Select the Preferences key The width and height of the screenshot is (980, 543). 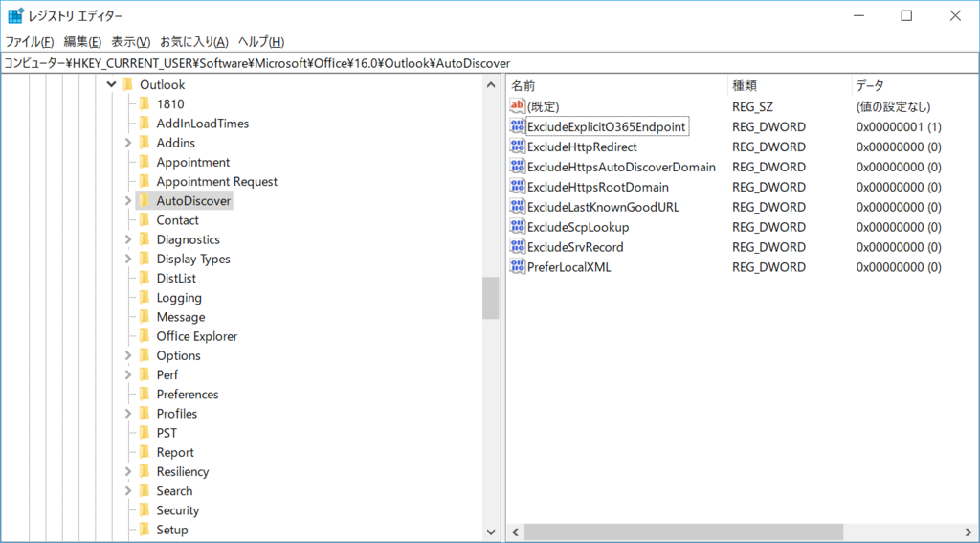point(188,395)
